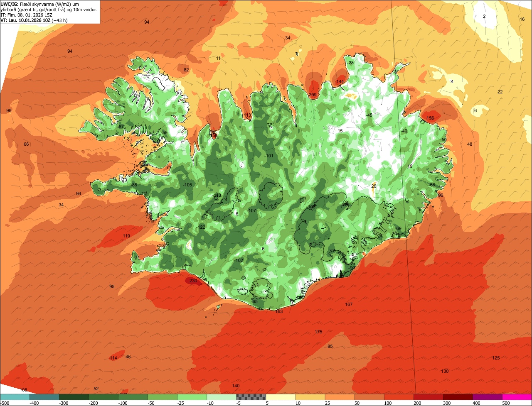Click the 113 value on the north coast
This screenshot has width=532, height=406.
coord(247,115)
